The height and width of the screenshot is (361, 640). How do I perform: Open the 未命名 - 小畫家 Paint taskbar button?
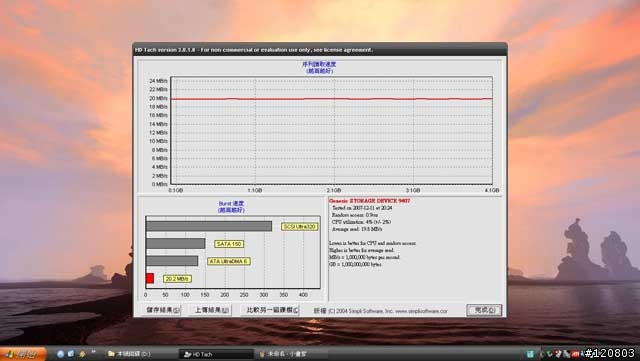tap(292, 354)
